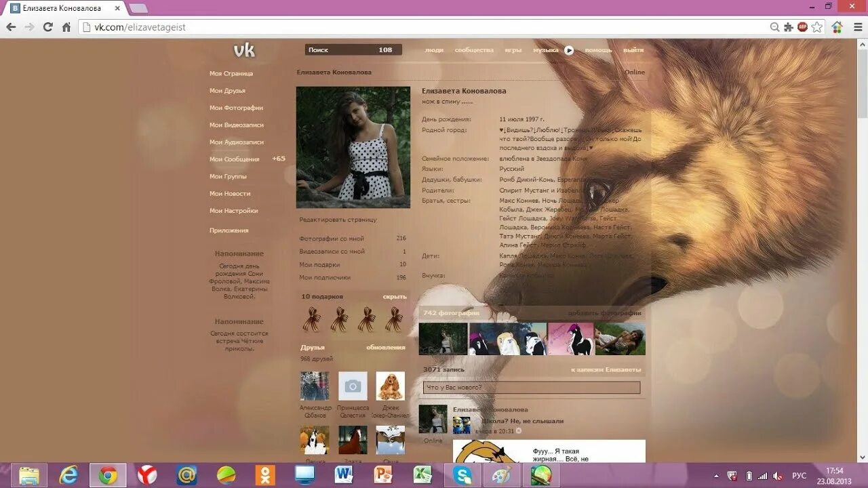This screenshot has width=868, height=488.
Task: Open Мои Фотографии in sidebar
Action: [x=236, y=108]
